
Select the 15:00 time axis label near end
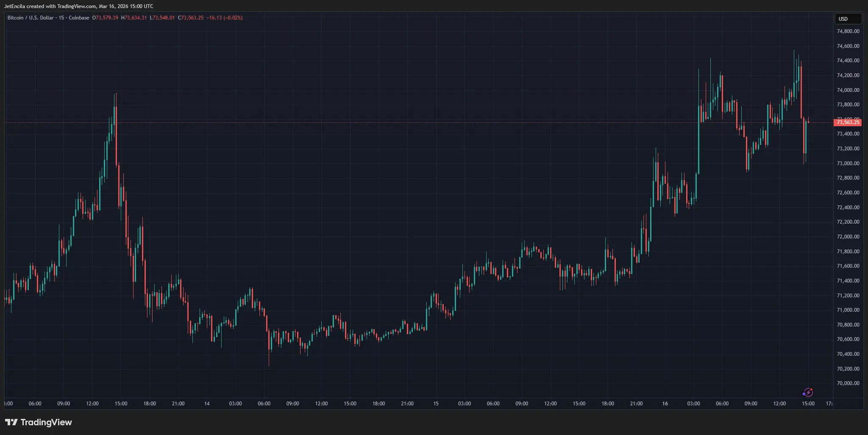tap(808, 404)
